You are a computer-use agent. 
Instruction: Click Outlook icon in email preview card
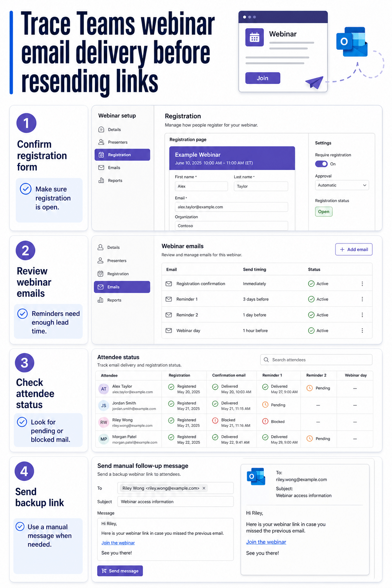click(x=256, y=477)
